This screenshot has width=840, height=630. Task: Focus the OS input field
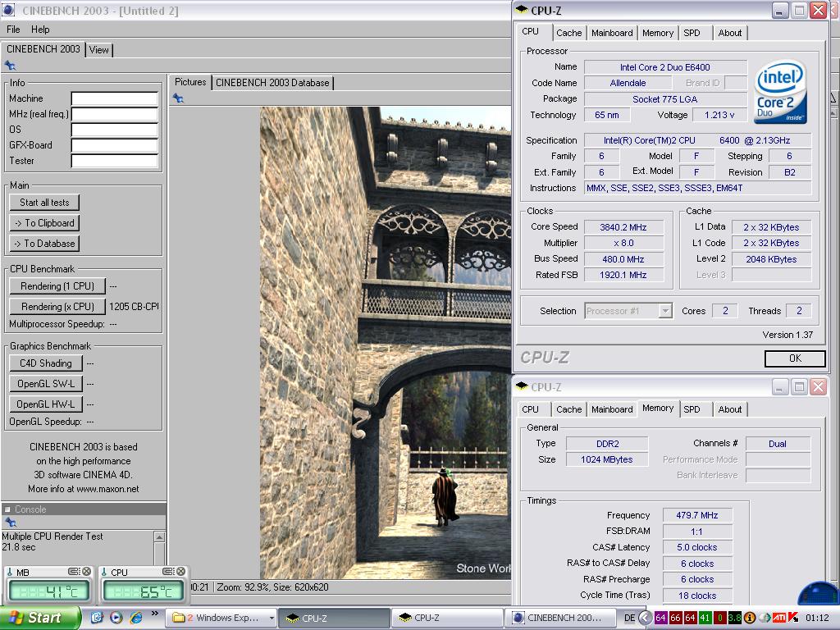tap(115, 130)
